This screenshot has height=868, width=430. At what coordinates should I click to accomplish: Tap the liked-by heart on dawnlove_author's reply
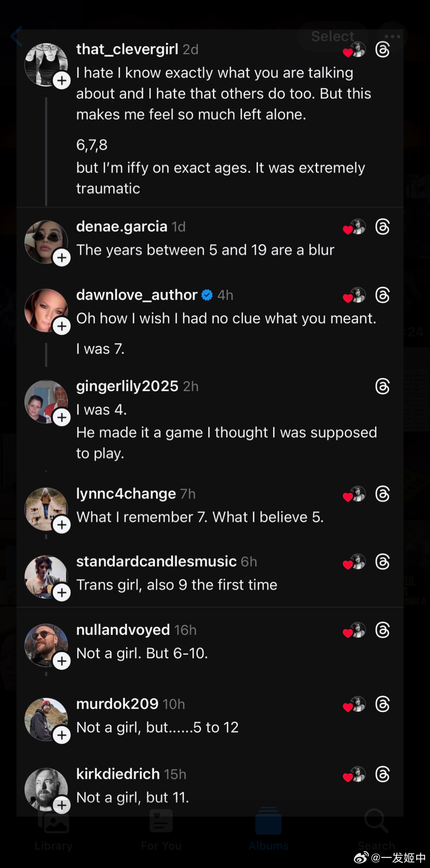point(348,298)
